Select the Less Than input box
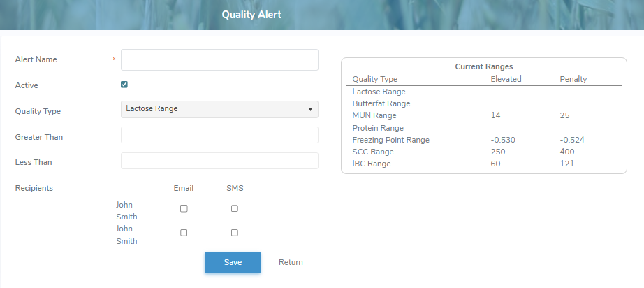 (219, 161)
